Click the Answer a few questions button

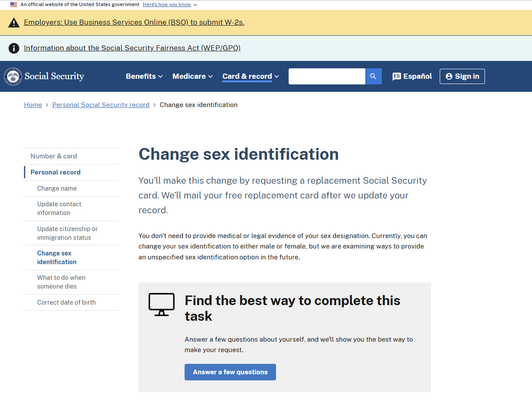tap(230, 372)
